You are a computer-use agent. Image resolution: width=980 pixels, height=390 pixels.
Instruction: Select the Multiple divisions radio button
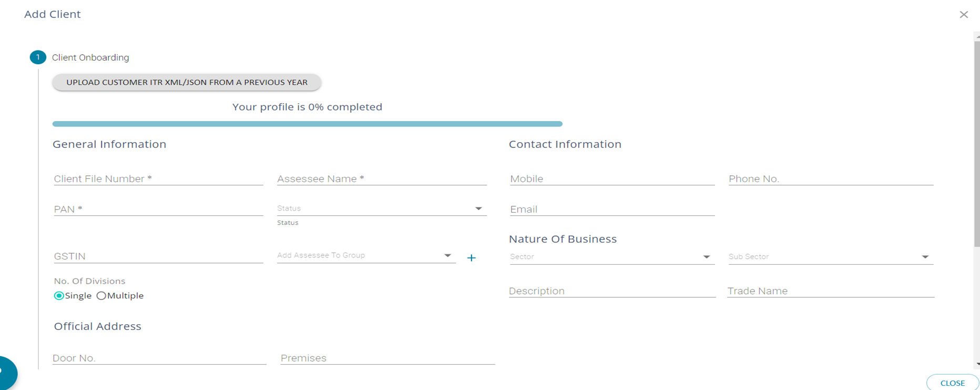tap(101, 296)
